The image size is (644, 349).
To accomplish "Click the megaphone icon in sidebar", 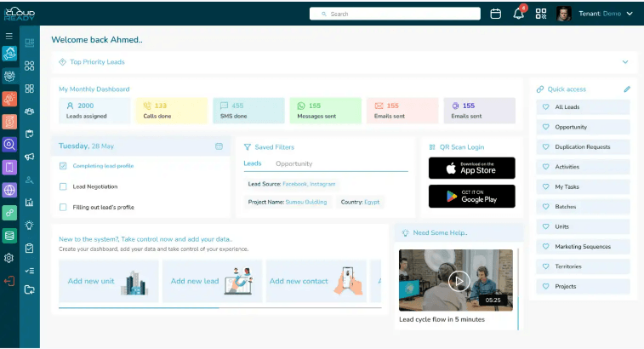I will click(30, 157).
